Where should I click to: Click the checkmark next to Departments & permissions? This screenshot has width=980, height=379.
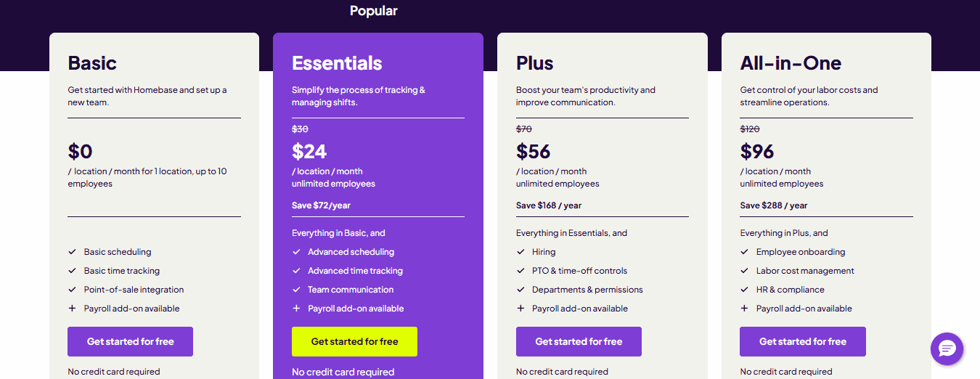520,290
